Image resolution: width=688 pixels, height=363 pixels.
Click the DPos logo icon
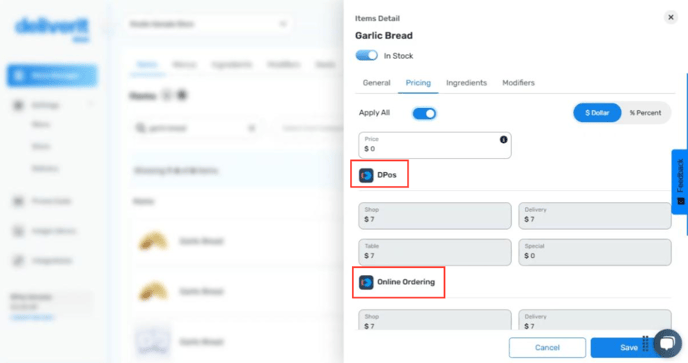click(366, 175)
